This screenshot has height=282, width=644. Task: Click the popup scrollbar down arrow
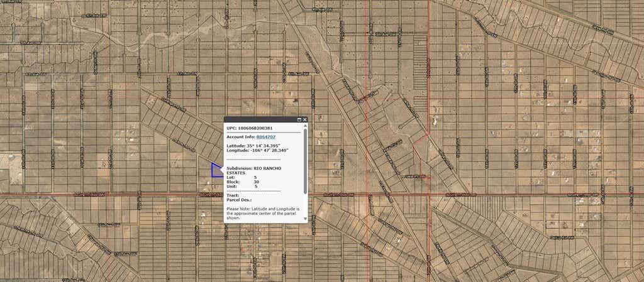(x=305, y=219)
